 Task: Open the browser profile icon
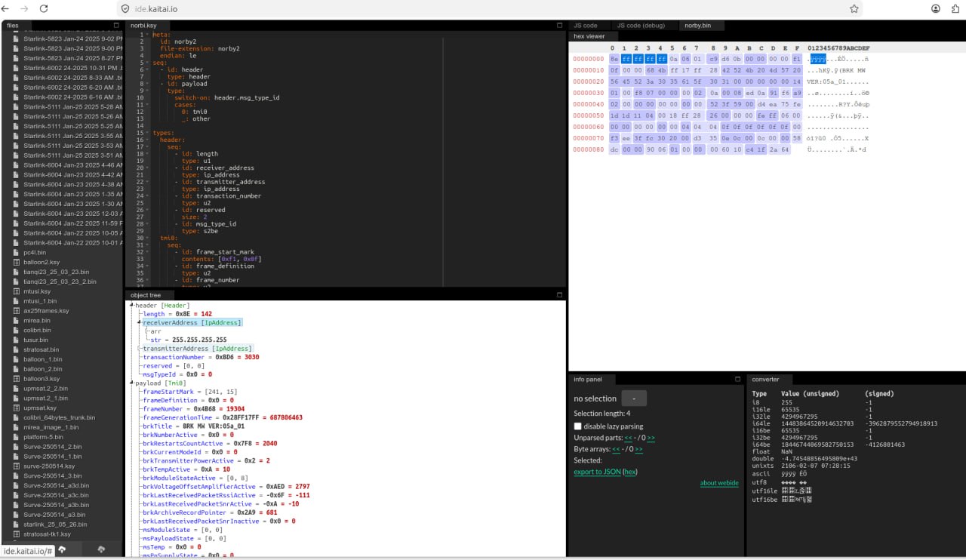[936, 9]
